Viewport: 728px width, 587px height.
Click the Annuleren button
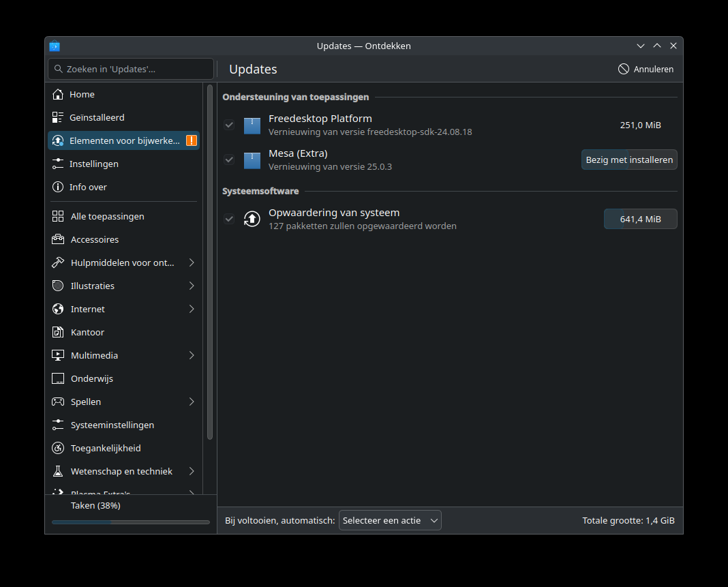pos(646,69)
